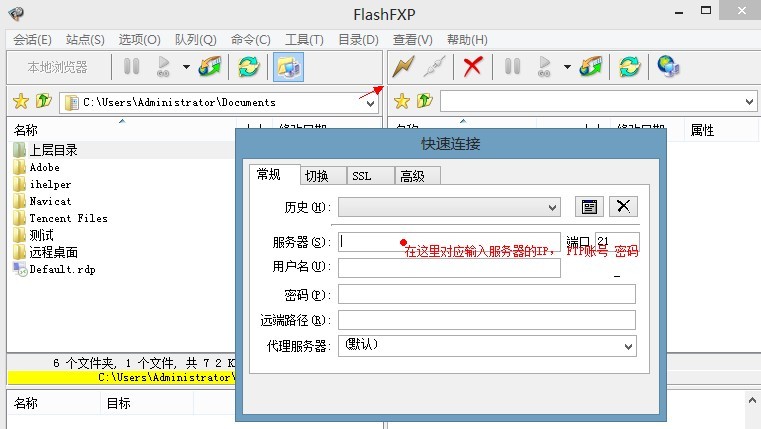Image resolution: width=761 pixels, height=429 pixels.
Task: Open dropdown arrow beside right play icon
Action: [567, 67]
